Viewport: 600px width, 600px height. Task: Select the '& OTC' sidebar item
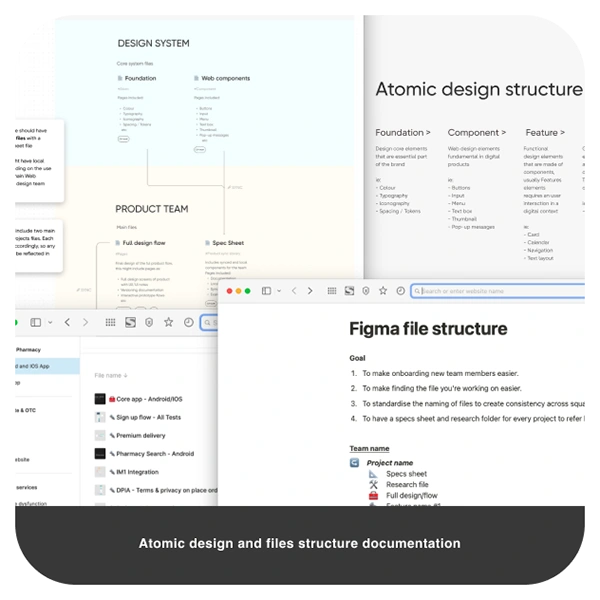(25, 410)
